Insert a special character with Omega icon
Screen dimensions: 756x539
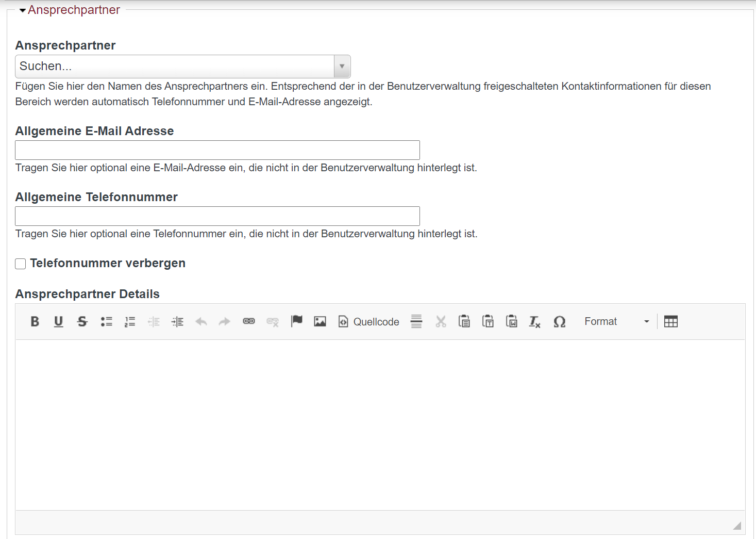[x=559, y=322]
